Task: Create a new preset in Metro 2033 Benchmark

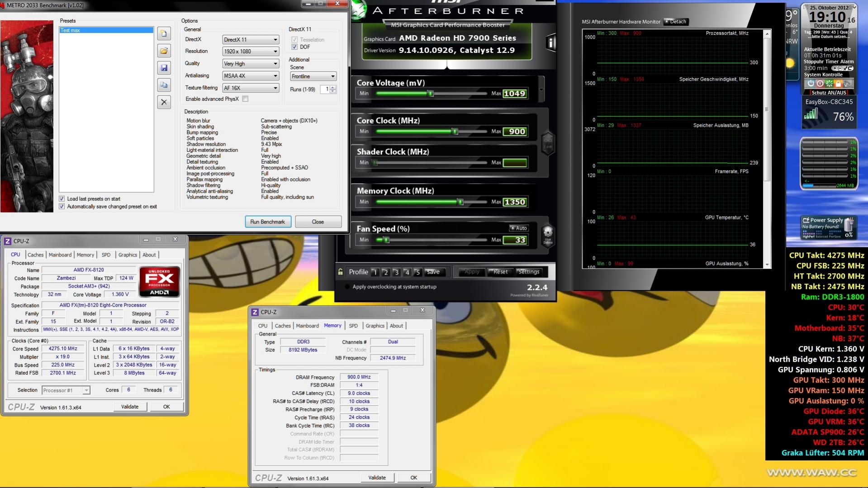Action: point(164,33)
